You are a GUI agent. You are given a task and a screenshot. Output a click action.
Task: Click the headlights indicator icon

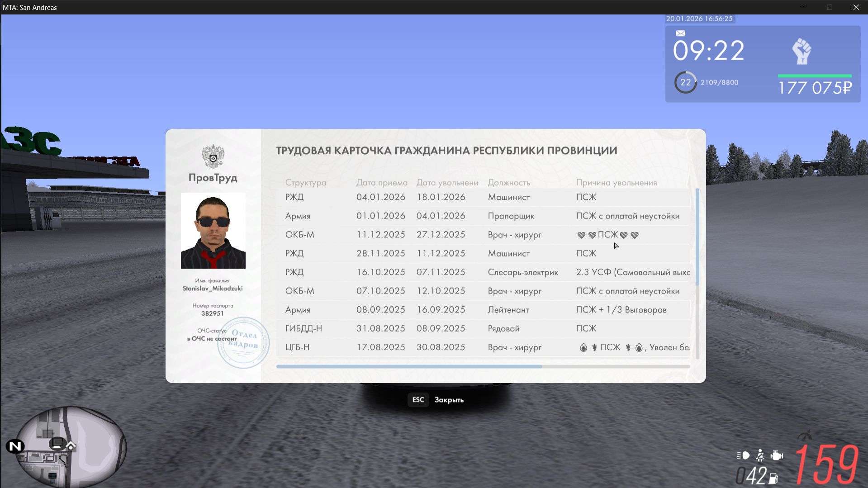tap(743, 455)
